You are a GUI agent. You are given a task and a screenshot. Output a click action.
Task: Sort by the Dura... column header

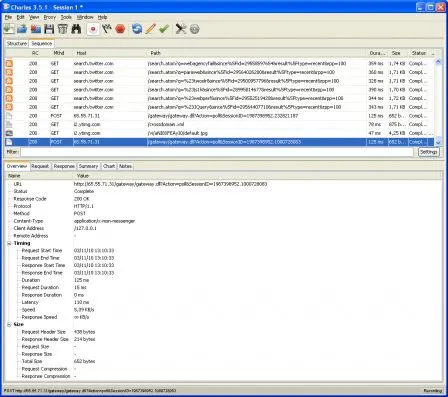point(377,53)
